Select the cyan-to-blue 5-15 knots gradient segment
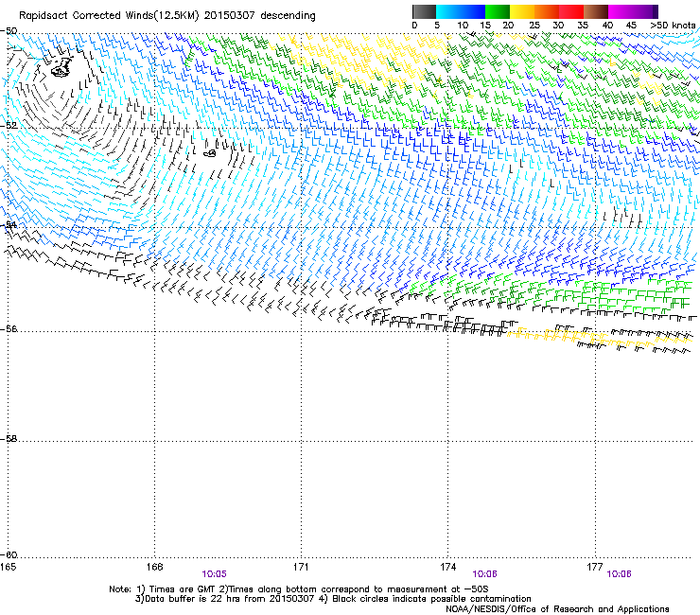 pyautogui.click(x=461, y=11)
